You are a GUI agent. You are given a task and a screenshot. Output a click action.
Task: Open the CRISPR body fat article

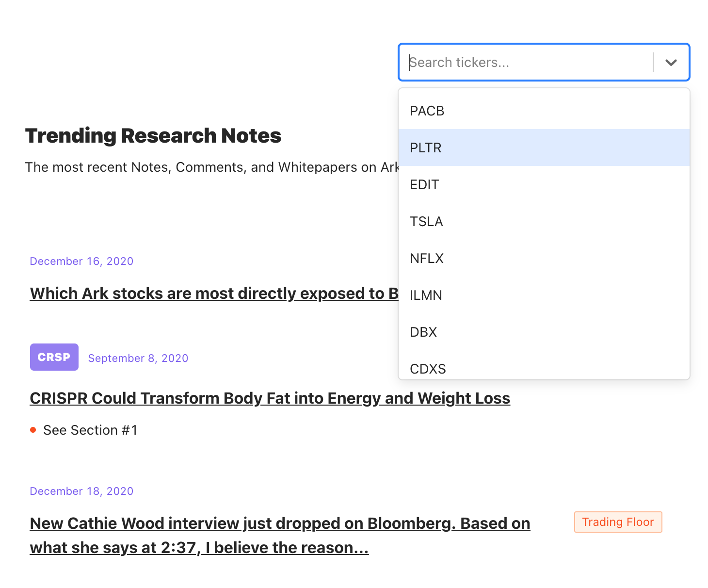point(270,398)
